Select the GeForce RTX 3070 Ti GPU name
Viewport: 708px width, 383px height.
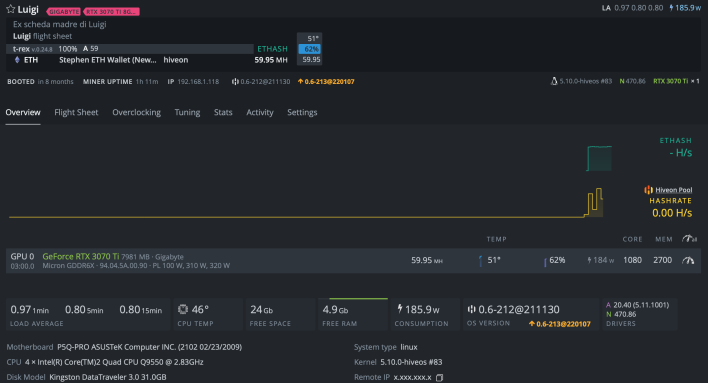pyautogui.click(x=81, y=257)
